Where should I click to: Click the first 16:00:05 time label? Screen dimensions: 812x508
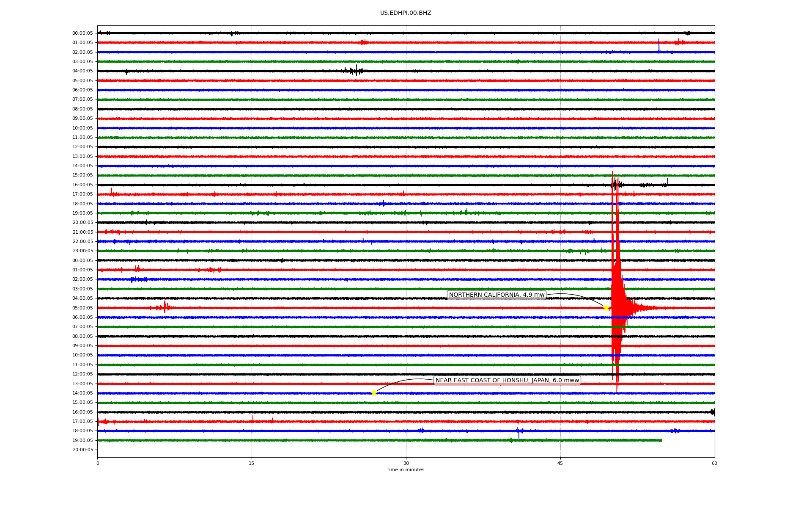pyautogui.click(x=82, y=185)
